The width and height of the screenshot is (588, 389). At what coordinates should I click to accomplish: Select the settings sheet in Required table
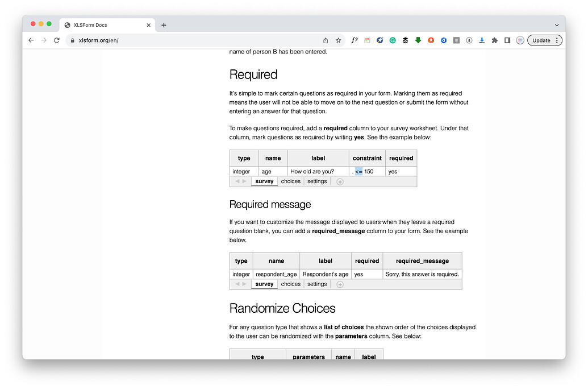[x=317, y=181]
